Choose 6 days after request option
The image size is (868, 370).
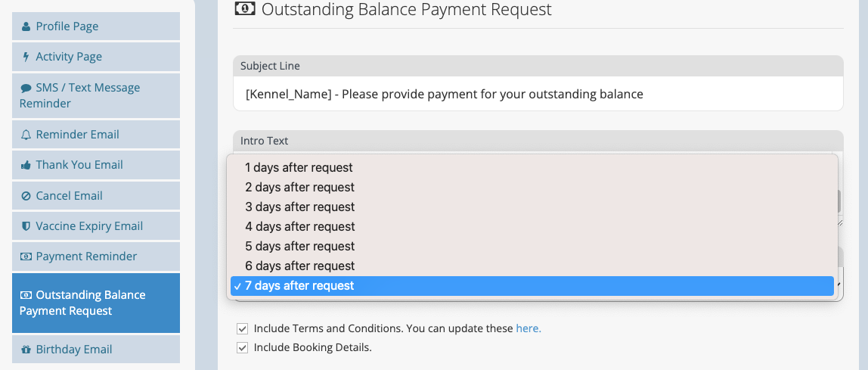pyautogui.click(x=532, y=266)
